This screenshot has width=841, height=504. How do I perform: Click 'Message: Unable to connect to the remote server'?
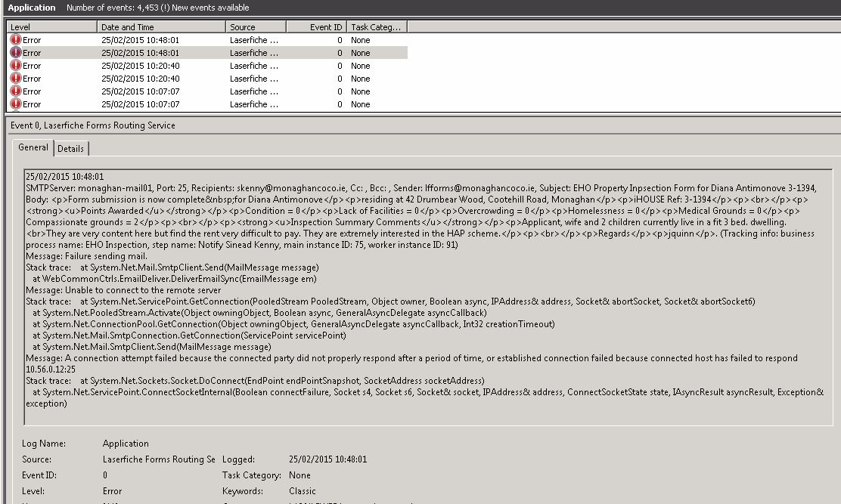pyautogui.click(x=123, y=289)
